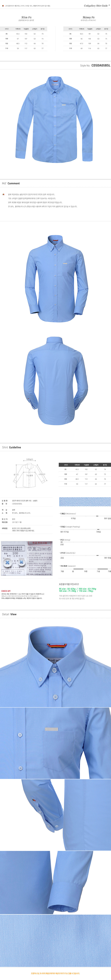Viewport: 111px width, 980px height.
Task: Click the blue fabric texture swatch
Action: [85, 501]
